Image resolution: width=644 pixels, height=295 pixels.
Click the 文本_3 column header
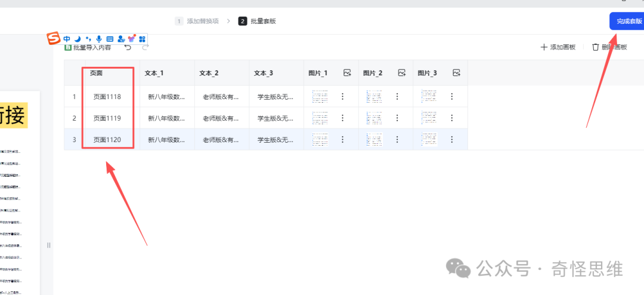click(x=276, y=73)
